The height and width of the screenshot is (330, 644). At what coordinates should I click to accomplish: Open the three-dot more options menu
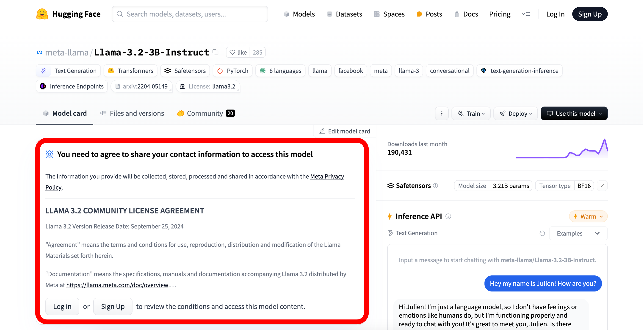point(442,114)
